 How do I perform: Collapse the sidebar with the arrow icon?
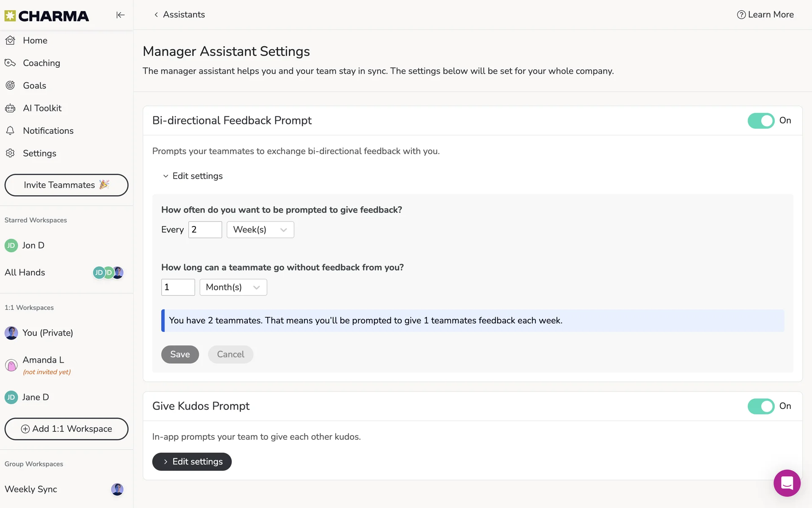(x=121, y=15)
